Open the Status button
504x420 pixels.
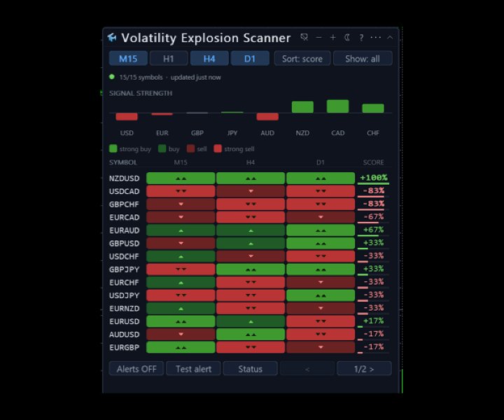pyautogui.click(x=251, y=369)
